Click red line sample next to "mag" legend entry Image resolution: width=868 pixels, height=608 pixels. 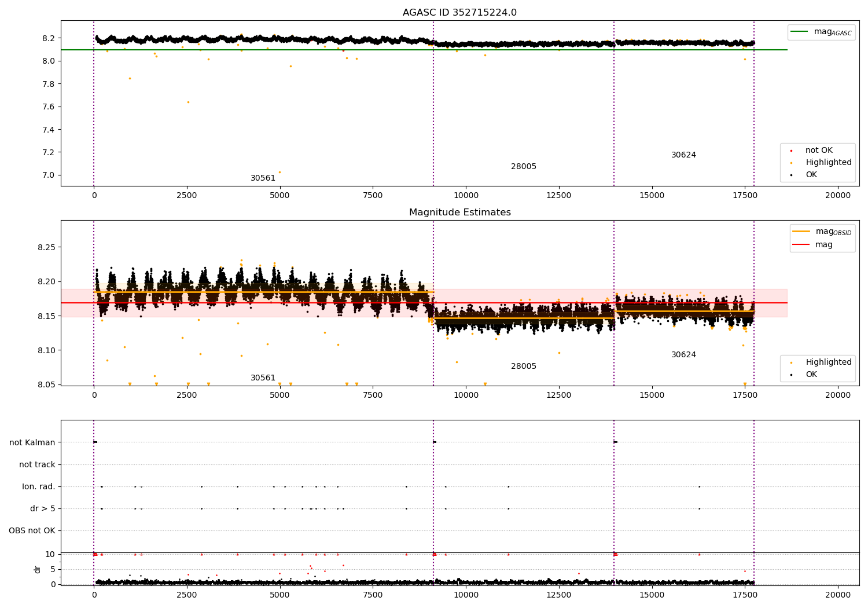[801, 245]
